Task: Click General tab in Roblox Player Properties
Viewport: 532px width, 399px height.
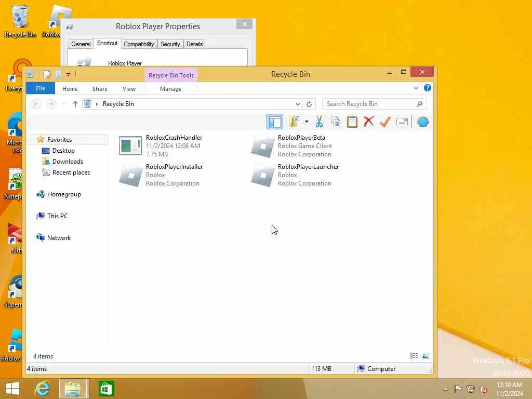Action: 81,44
